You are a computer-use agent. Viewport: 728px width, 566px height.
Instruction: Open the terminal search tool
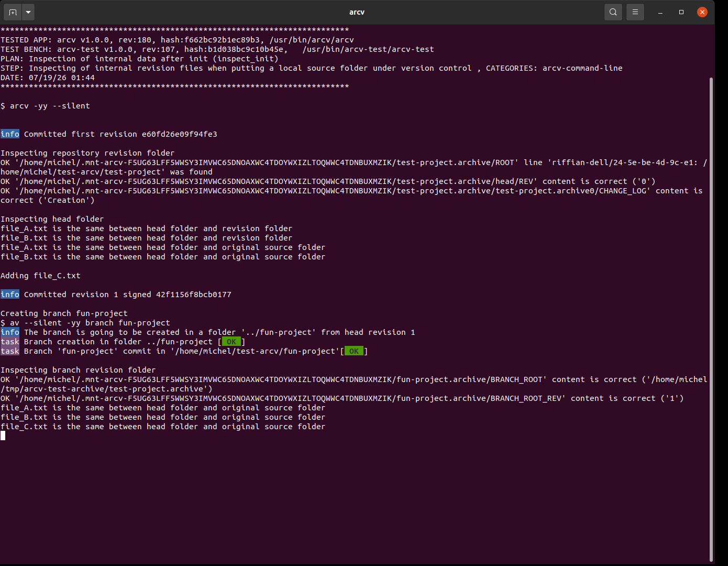click(x=613, y=12)
